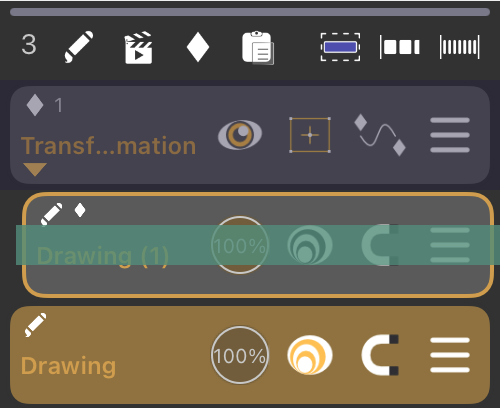Toggle visibility eye of Transformation layer

tap(240, 135)
